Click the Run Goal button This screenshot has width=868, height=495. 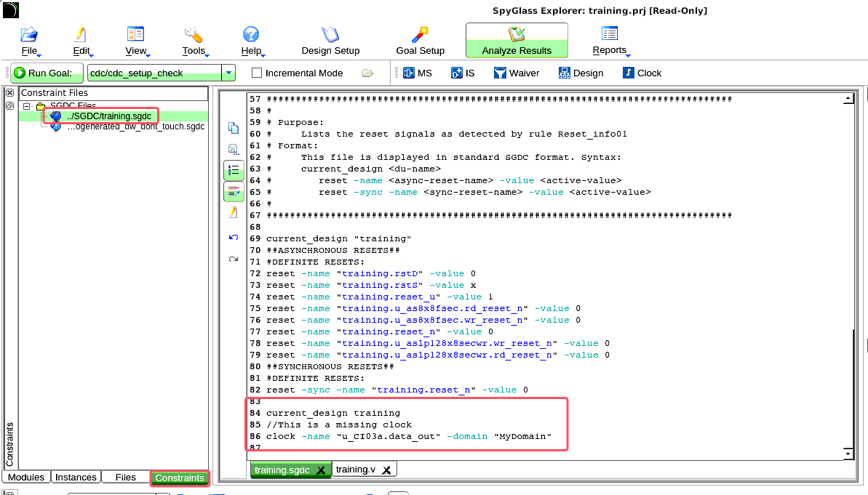[x=47, y=73]
